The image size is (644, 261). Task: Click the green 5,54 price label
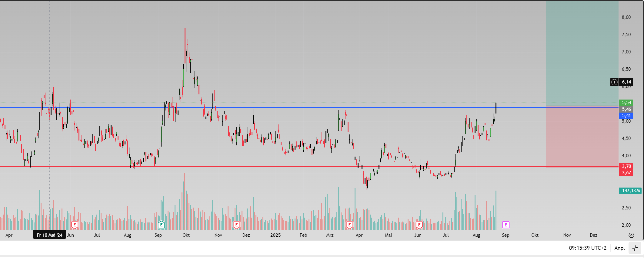pos(626,103)
